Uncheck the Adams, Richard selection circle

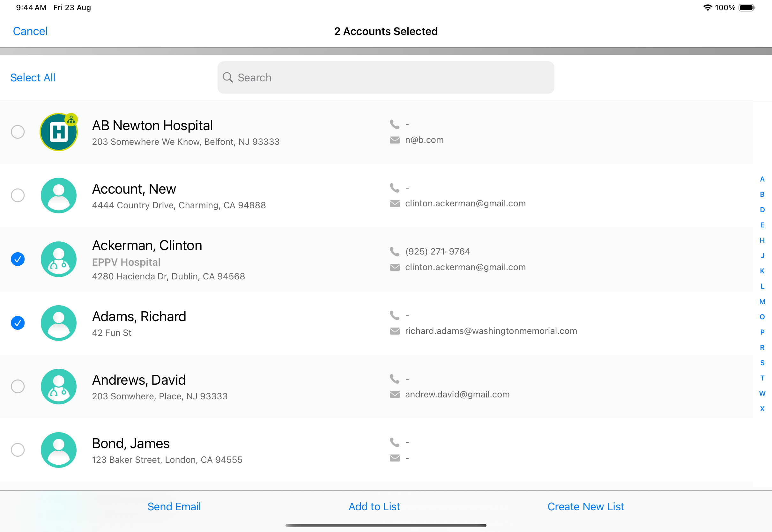[x=18, y=323]
